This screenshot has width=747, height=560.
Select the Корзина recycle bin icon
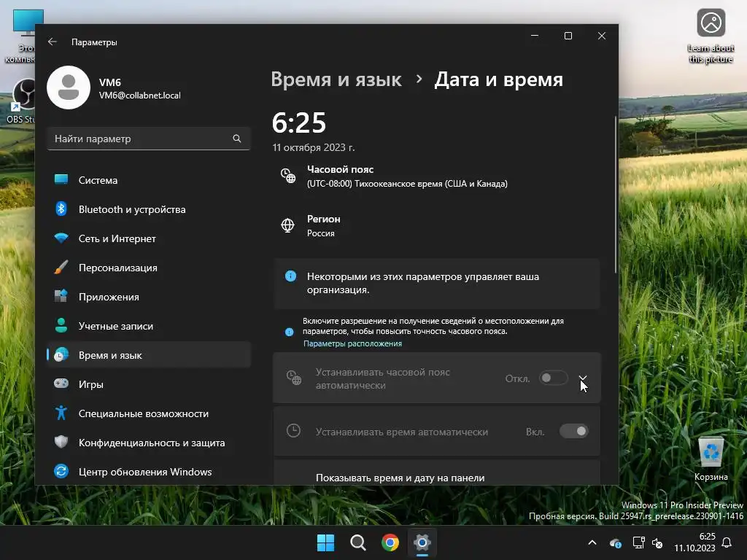(711, 459)
